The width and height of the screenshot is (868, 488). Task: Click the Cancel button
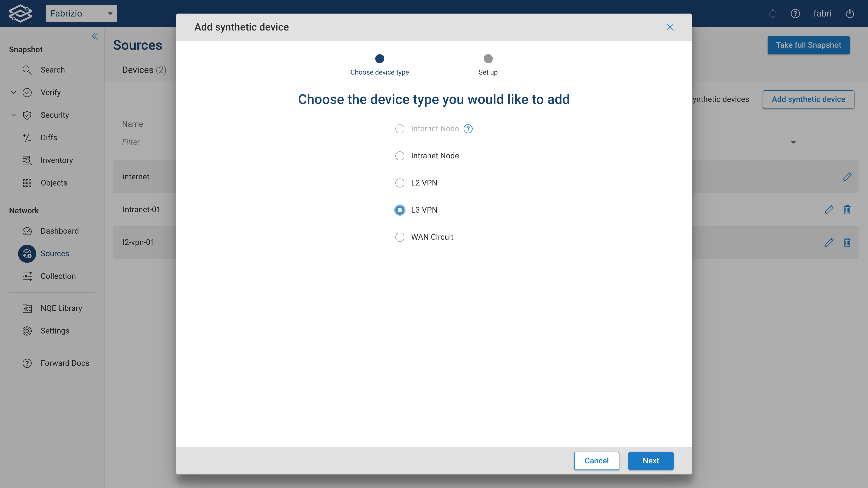tap(596, 460)
